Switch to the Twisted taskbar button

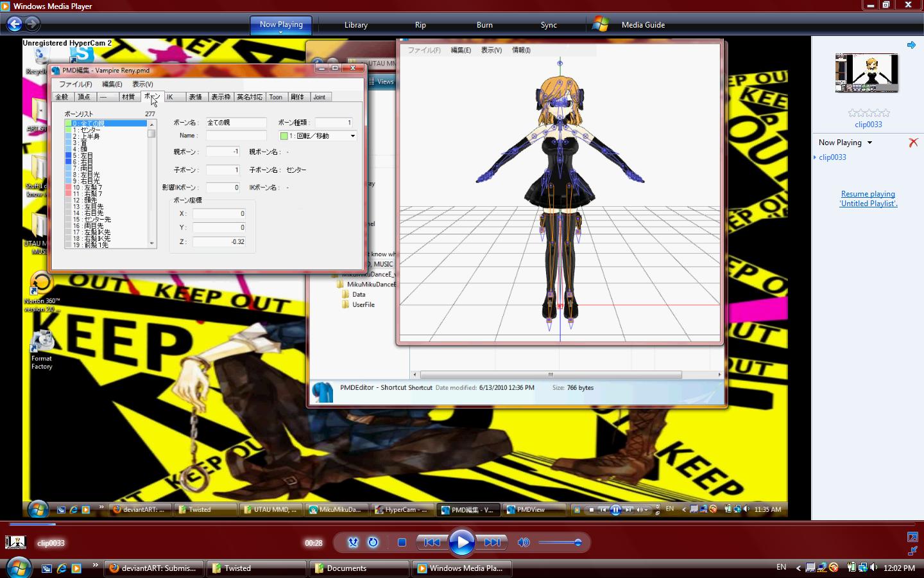click(x=257, y=568)
